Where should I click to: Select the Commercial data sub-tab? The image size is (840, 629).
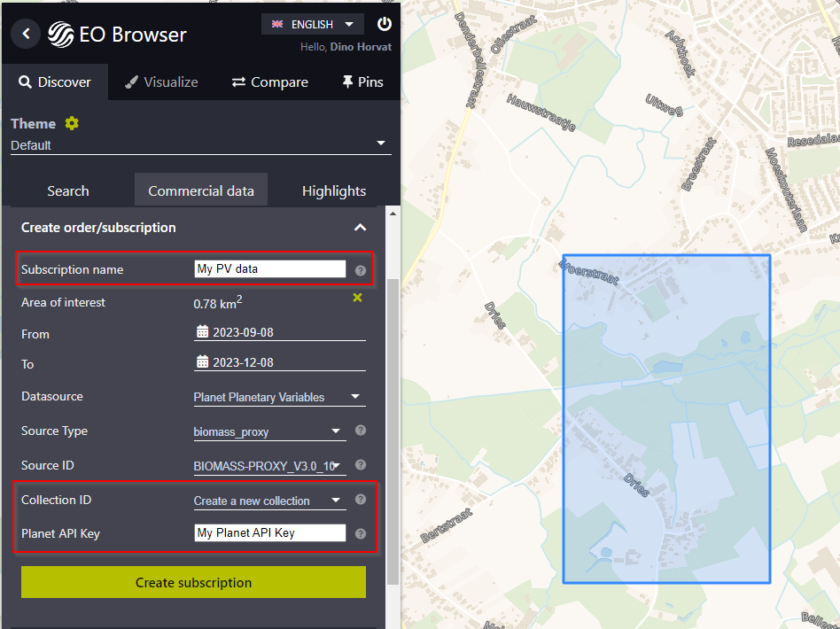(x=201, y=190)
